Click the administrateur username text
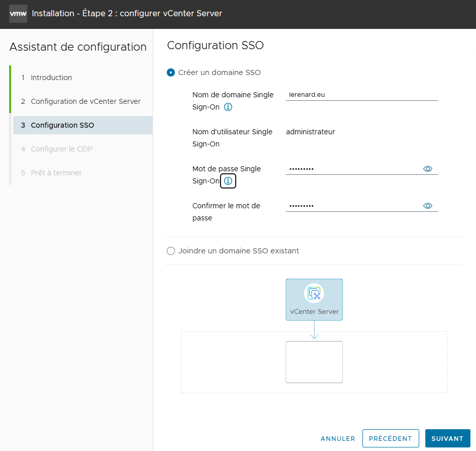The height and width of the screenshot is (451, 476). tap(310, 132)
